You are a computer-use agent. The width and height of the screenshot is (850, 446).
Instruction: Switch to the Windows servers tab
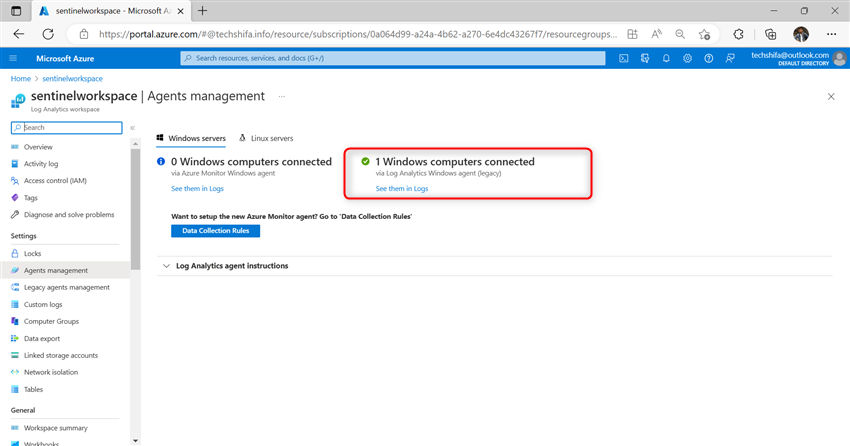[x=191, y=138]
